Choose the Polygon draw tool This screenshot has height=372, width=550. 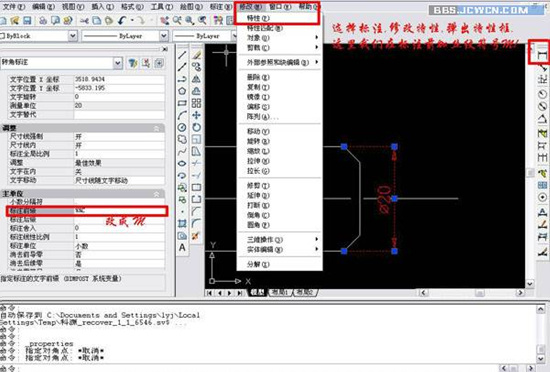(x=182, y=91)
